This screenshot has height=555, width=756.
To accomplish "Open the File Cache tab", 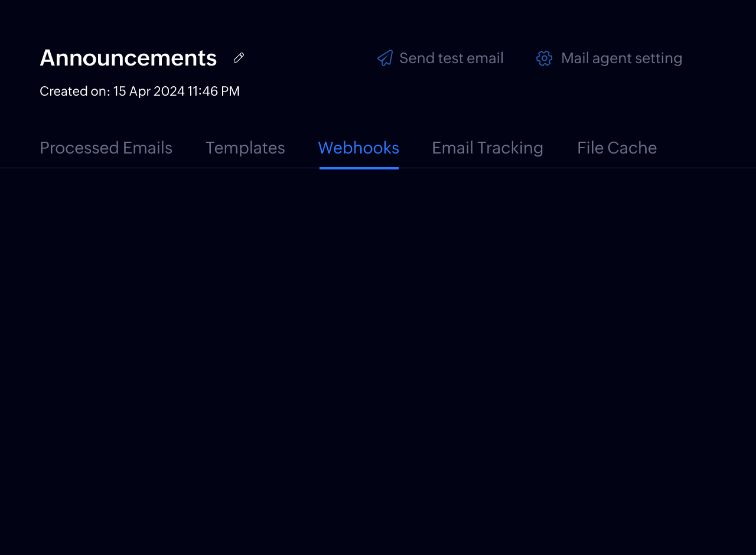I will 617,148.
